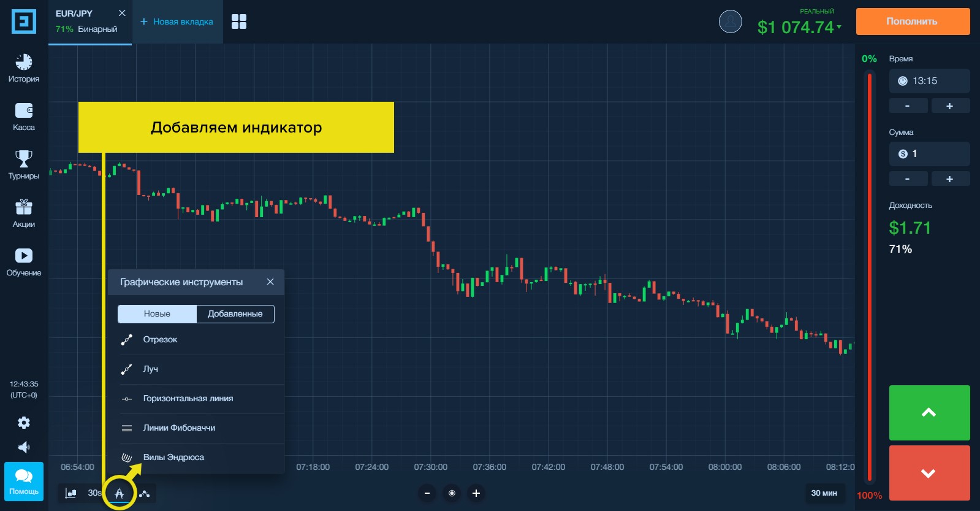Switch to the Новые toggle segment
Image resolution: width=980 pixels, height=511 pixels.
click(157, 313)
